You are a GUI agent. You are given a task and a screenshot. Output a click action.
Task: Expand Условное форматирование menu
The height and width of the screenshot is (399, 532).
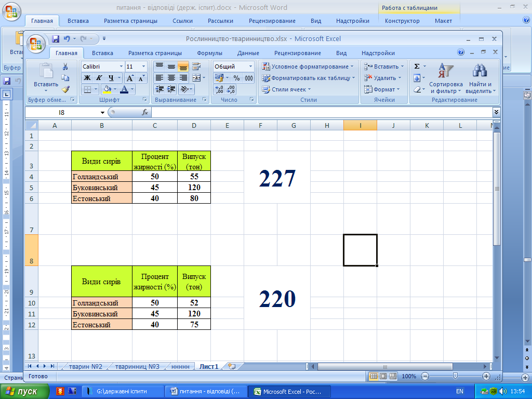coord(308,66)
